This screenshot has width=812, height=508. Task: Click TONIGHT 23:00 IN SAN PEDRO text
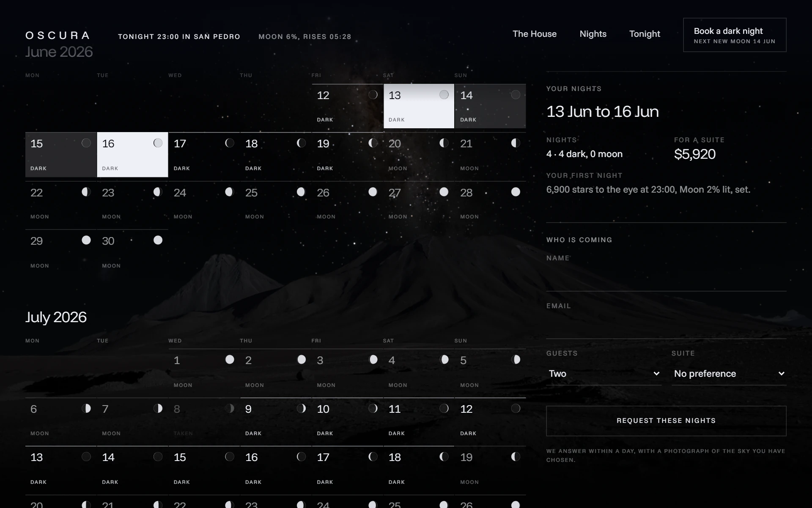(179, 37)
